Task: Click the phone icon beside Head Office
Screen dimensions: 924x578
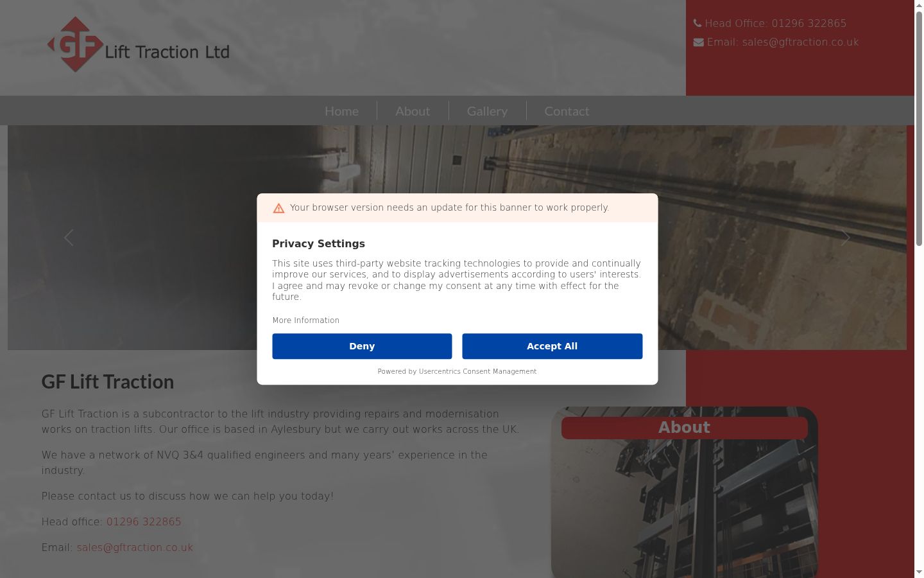Action: point(697,23)
